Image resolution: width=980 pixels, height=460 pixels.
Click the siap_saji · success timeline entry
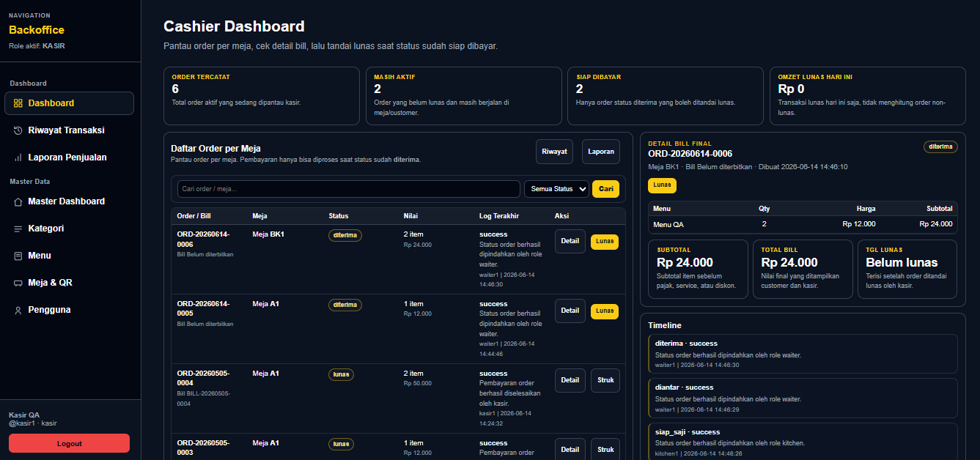coord(803,442)
